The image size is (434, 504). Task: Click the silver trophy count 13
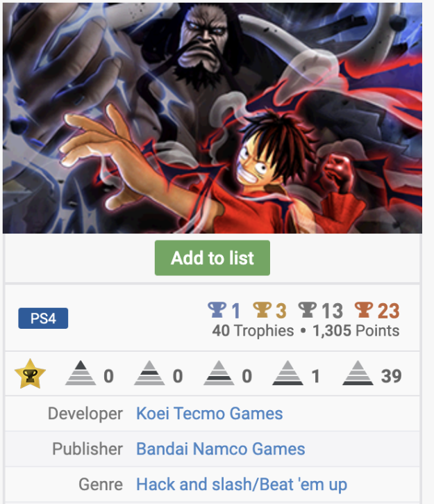coord(332,311)
